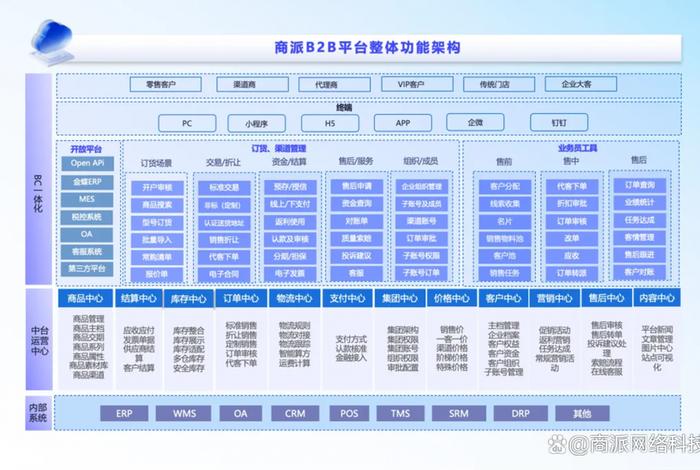
Task: Open the 客户中心 tab
Action: (503, 298)
